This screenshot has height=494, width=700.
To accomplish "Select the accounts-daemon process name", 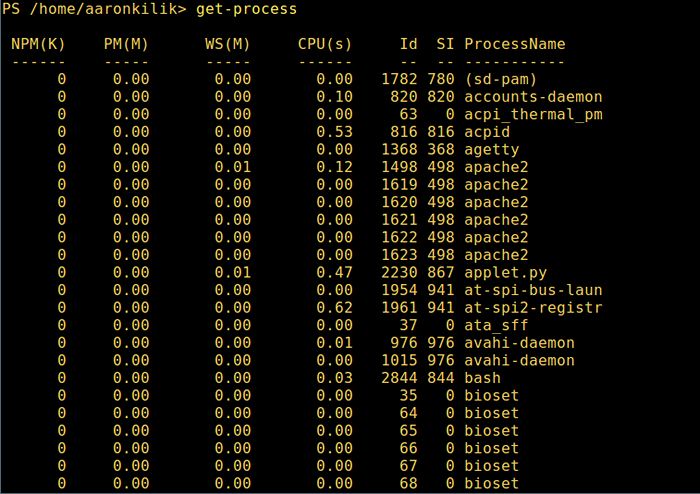I will coord(533,97).
